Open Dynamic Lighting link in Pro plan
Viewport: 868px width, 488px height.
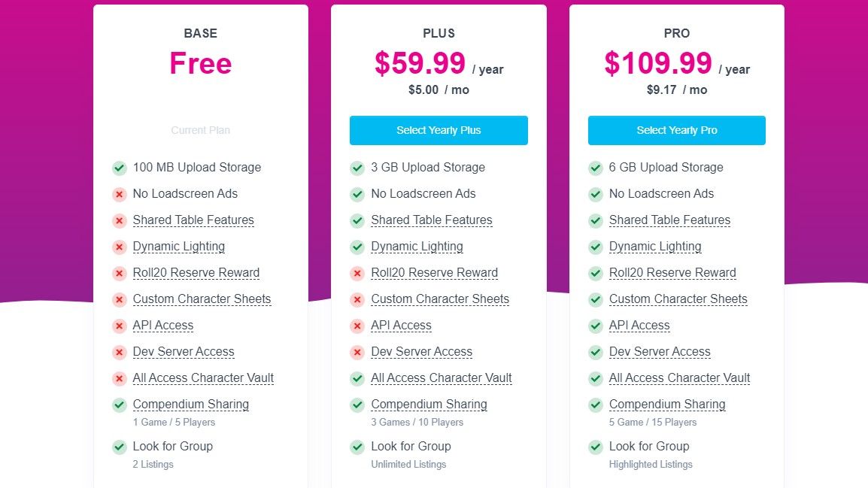[x=655, y=247]
